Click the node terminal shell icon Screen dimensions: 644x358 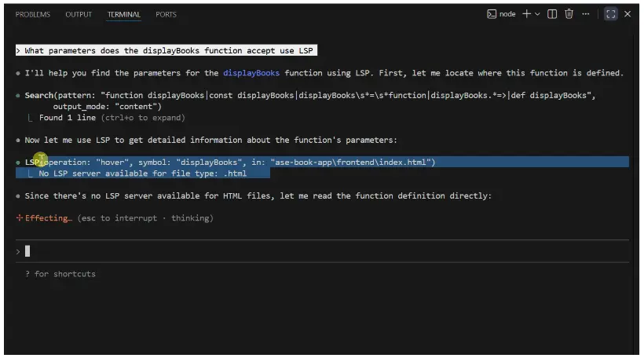click(492, 14)
